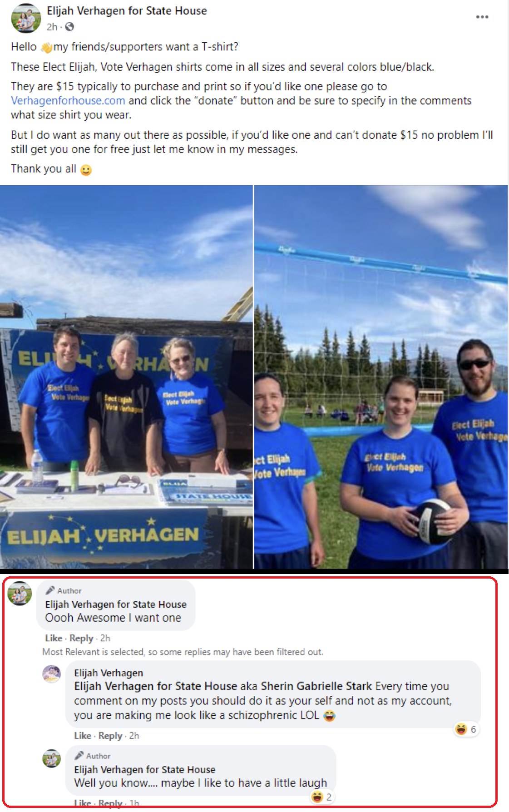Open the post options three-dot menu
This screenshot has width=509, height=812.
(482, 17)
